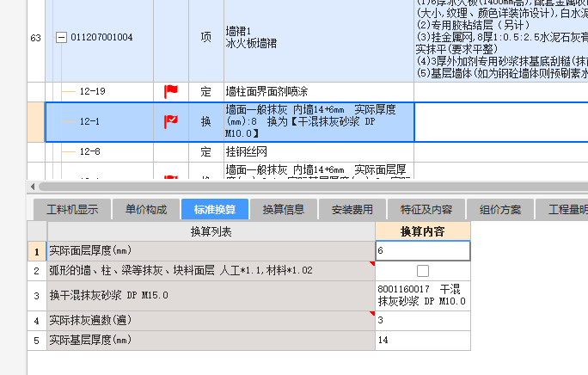588x375 pixels.
Task: Click the 定 type cell in row 12-19
Action: coord(205,91)
